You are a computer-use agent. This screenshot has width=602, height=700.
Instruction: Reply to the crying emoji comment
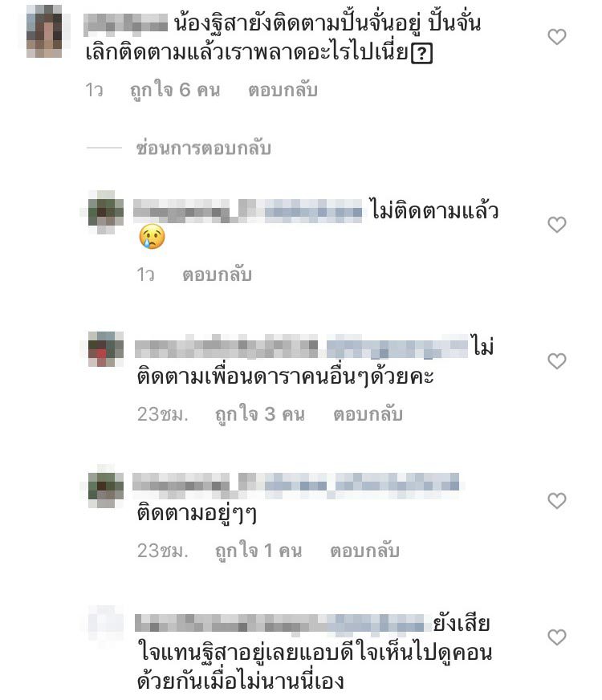(x=217, y=275)
